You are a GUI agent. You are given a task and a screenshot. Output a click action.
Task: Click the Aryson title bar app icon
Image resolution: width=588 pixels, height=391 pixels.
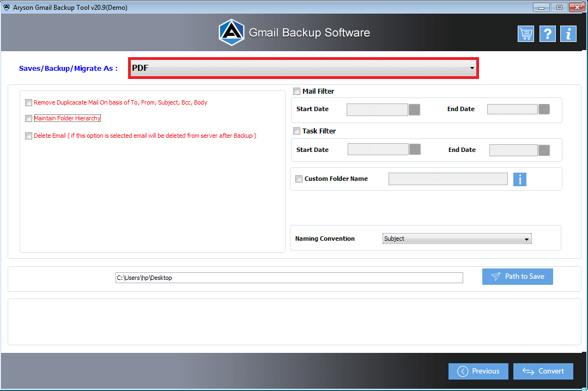pos(7,7)
